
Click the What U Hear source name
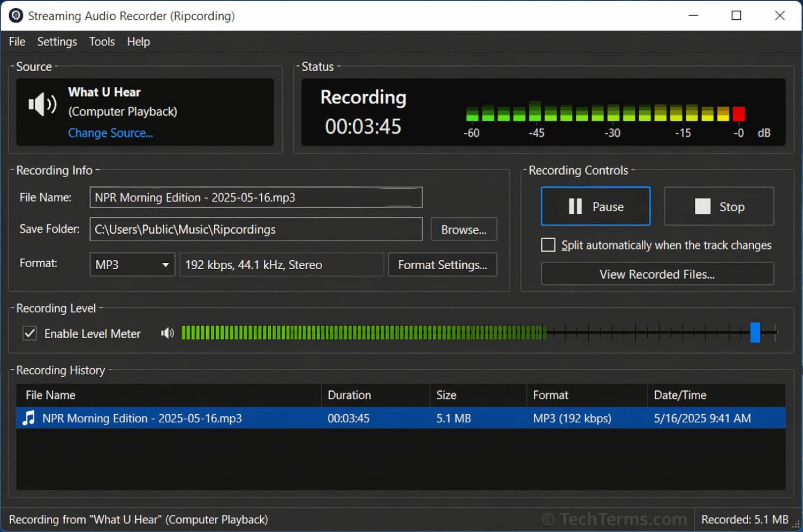pyautogui.click(x=104, y=92)
